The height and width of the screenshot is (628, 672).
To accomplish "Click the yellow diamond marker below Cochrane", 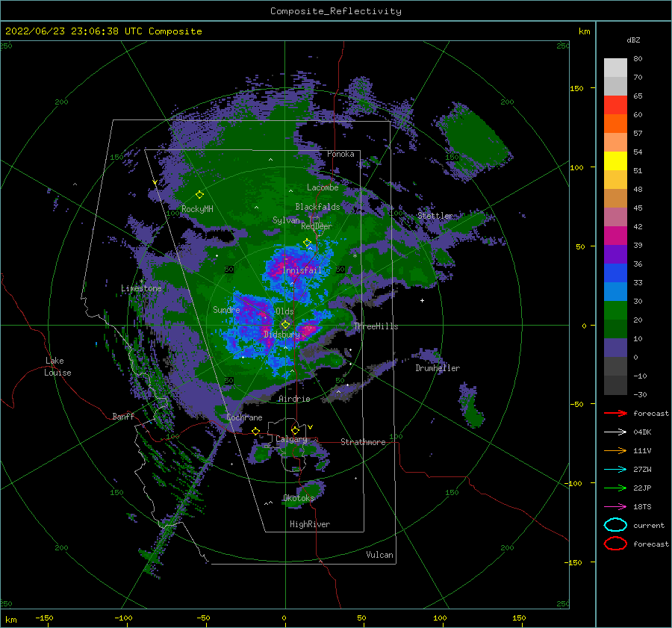I will point(256,431).
